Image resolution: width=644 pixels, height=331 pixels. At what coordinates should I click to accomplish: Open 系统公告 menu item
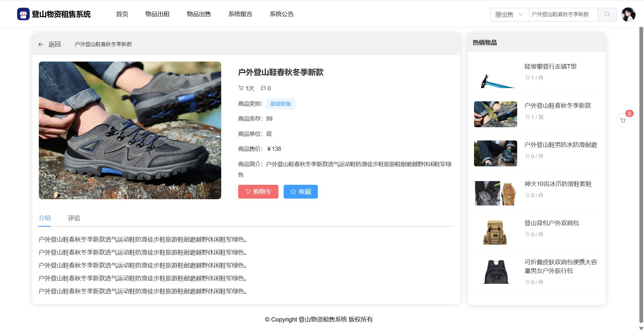282,14
